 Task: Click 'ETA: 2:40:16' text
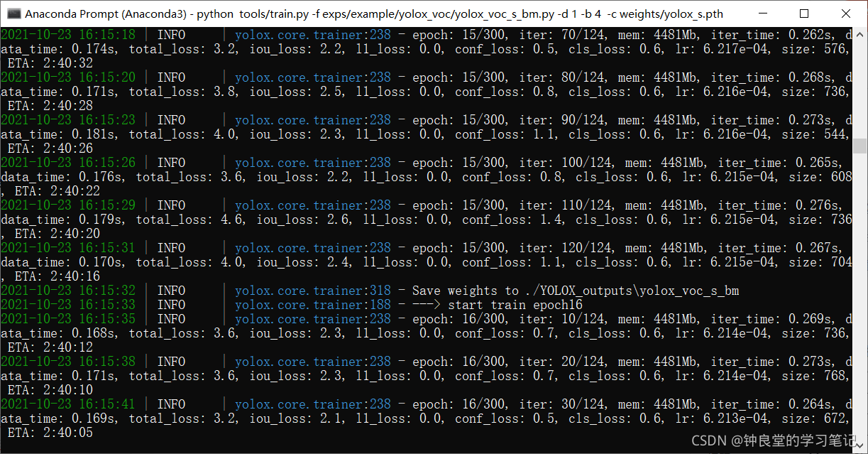coord(57,276)
